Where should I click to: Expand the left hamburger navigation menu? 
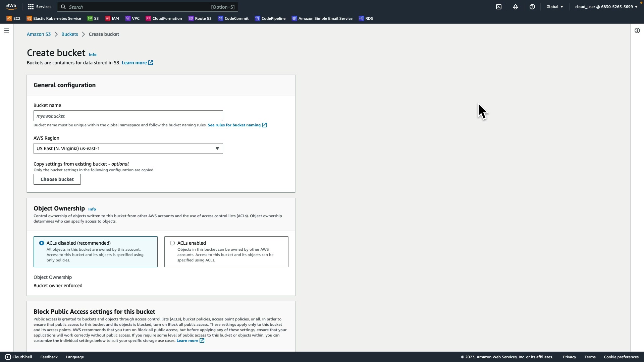point(7,31)
